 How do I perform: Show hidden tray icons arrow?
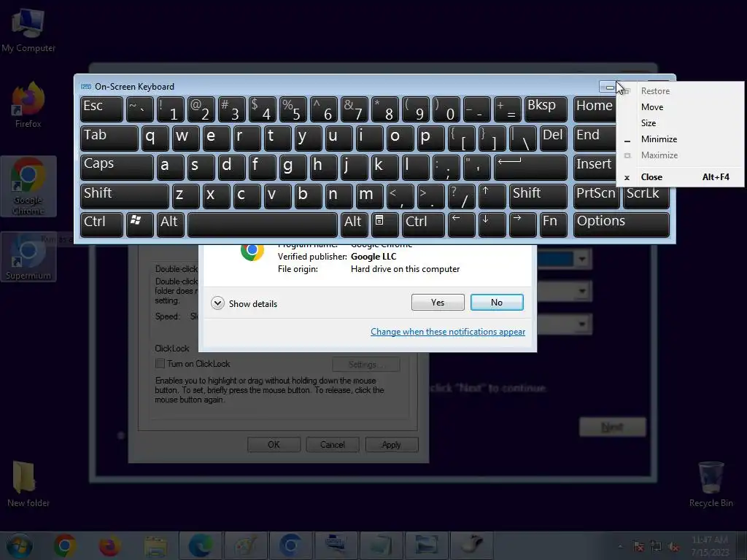click(620, 547)
